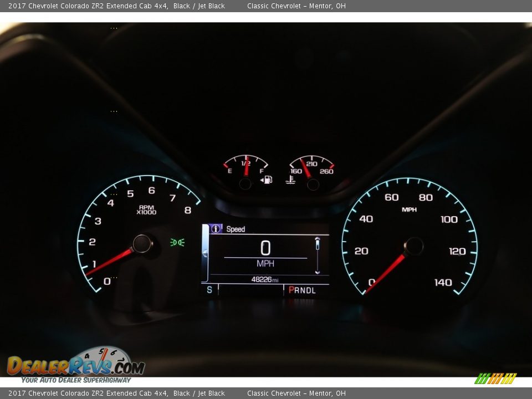Click the top caption "Classic Chevrolet – Mentor, OH"
The image size is (532, 399).
pos(296,6)
